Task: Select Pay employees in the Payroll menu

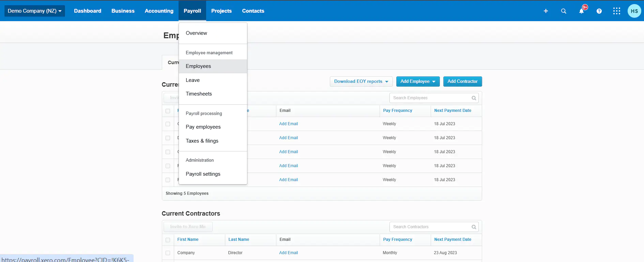Action: [x=213, y=127]
